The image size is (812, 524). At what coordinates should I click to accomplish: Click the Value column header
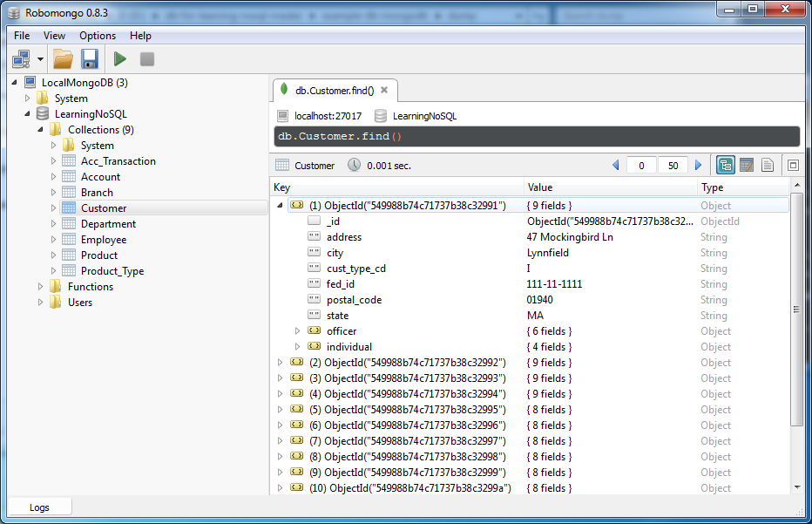(611, 187)
